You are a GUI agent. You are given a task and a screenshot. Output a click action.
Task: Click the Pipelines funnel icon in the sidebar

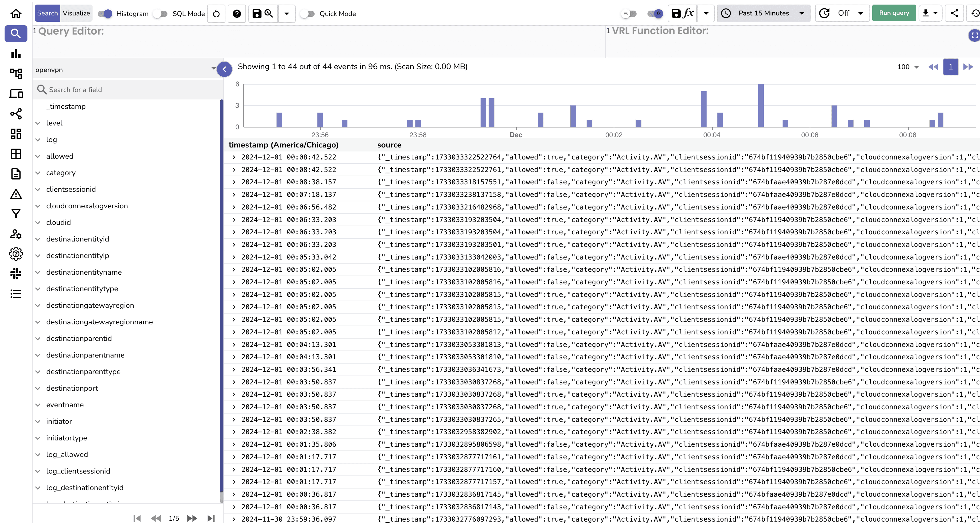click(16, 214)
